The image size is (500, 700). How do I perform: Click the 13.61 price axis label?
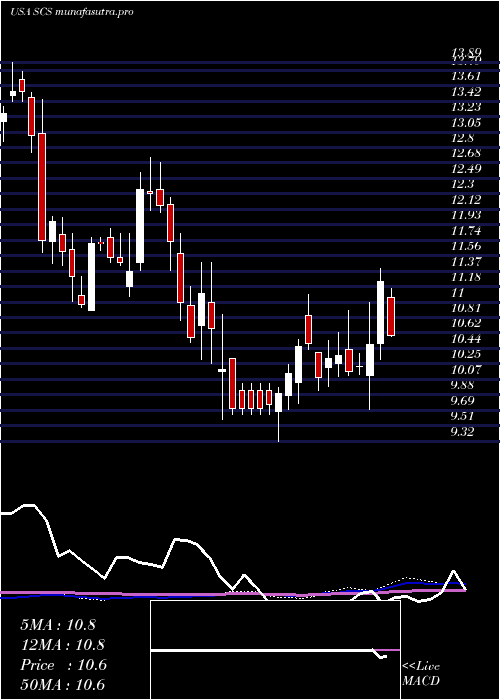[x=467, y=76]
